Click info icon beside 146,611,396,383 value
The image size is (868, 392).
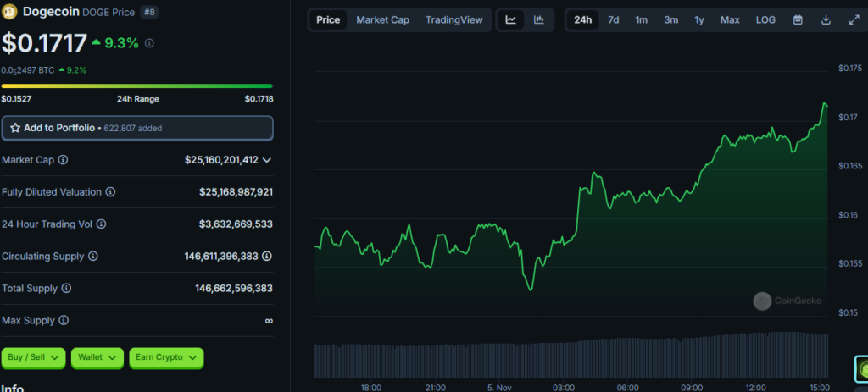point(267,256)
